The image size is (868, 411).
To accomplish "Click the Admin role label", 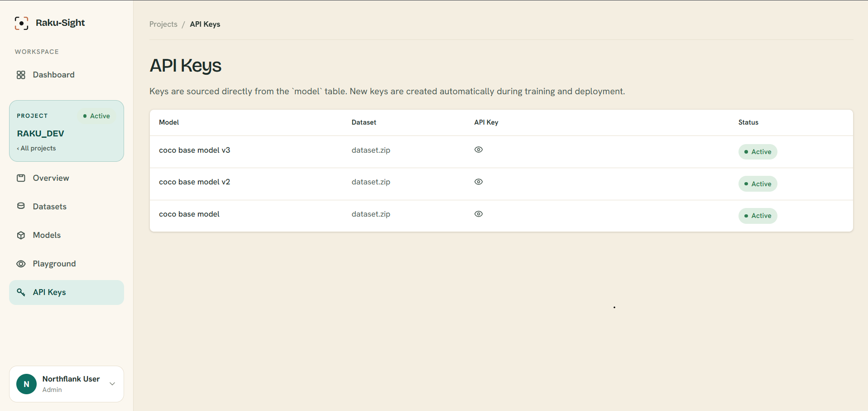I will pyautogui.click(x=52, y=390).
